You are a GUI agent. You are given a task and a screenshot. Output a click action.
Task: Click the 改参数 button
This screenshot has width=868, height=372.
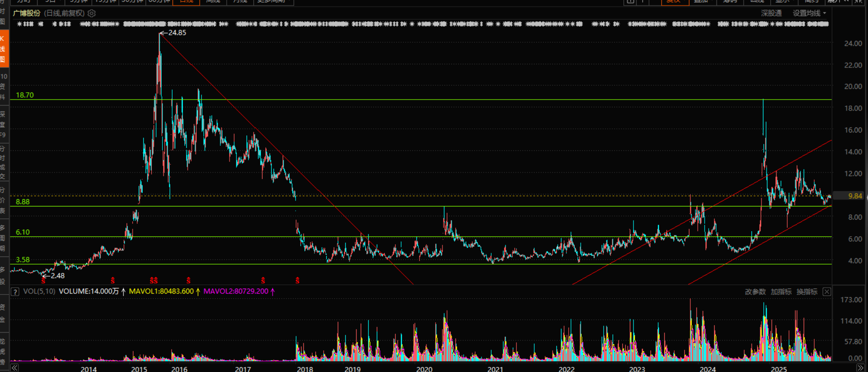755,292
